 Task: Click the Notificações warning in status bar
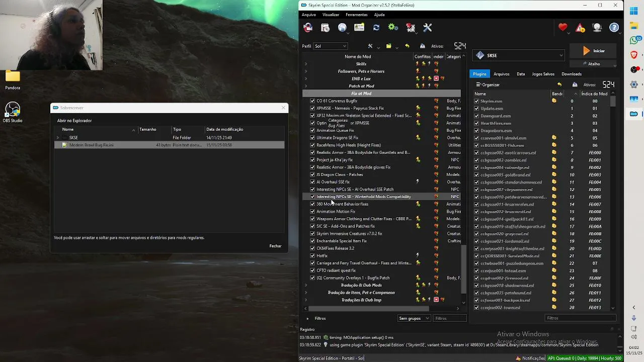[530, 358]
